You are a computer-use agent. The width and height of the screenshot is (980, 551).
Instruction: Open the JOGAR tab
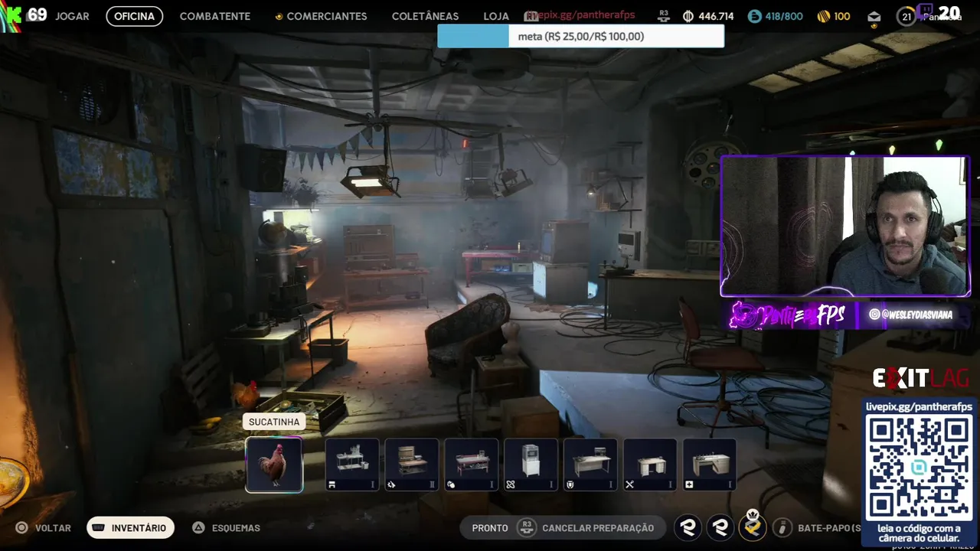(72, 16)
